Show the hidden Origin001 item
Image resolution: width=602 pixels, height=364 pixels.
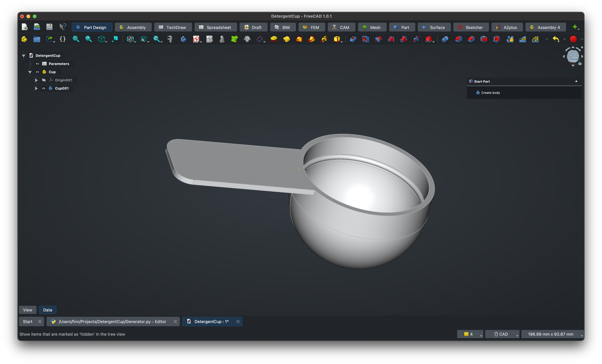44,80
